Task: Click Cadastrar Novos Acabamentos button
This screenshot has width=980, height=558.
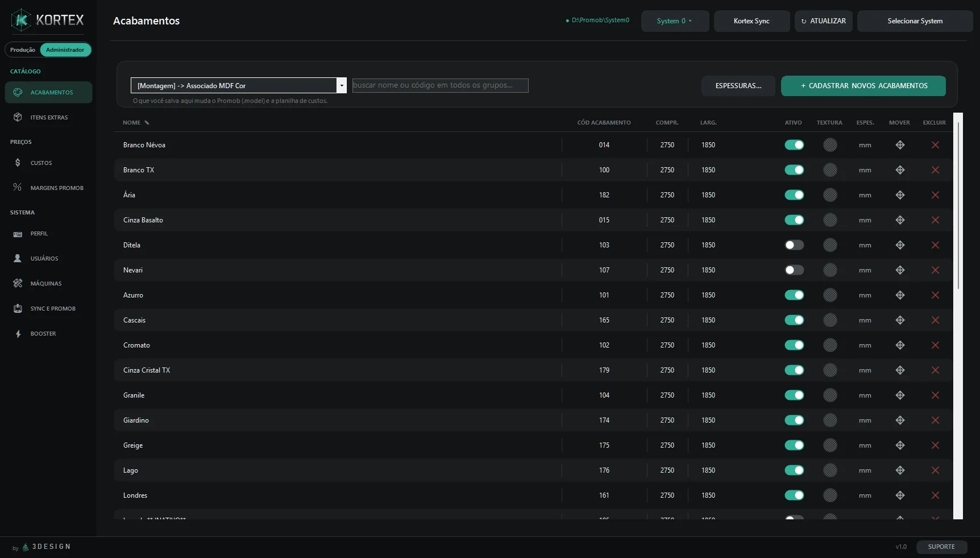Action: point(863,86)
